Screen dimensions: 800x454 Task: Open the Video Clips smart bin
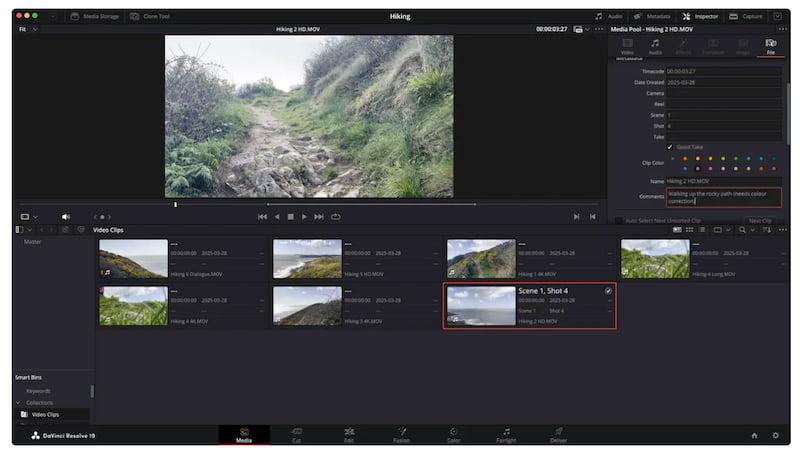45,415
